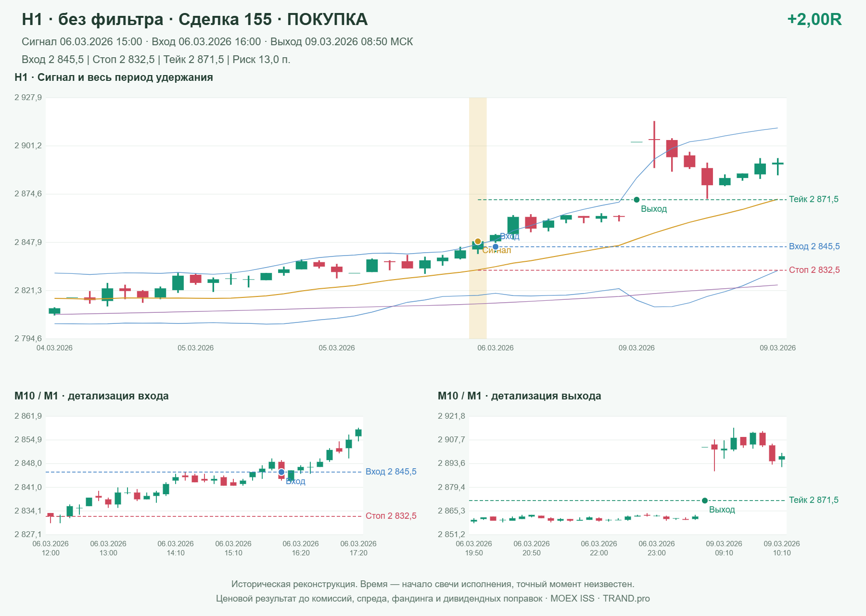Image resolution: width=866 pixels, height=616 pixels.
Task: Click the green exit dot in the M10 exit chart
Action: 705,500
